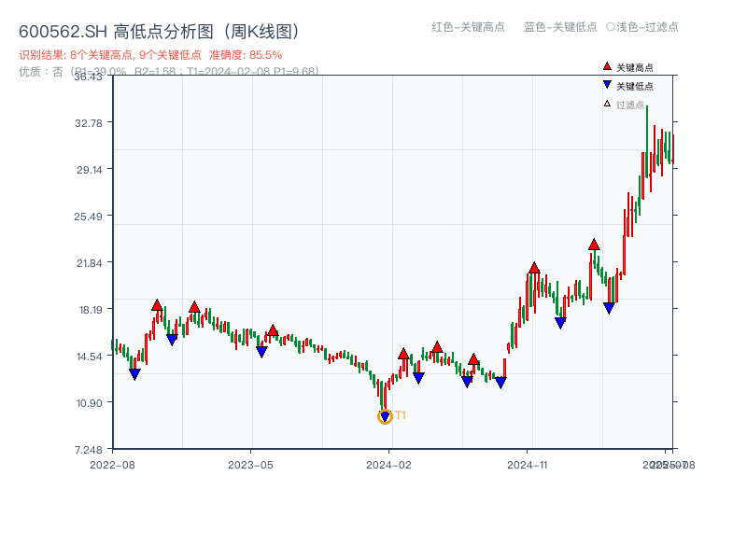
Task: Click the leftmost blue key-low triangle on chart
Action: [134, 374]
